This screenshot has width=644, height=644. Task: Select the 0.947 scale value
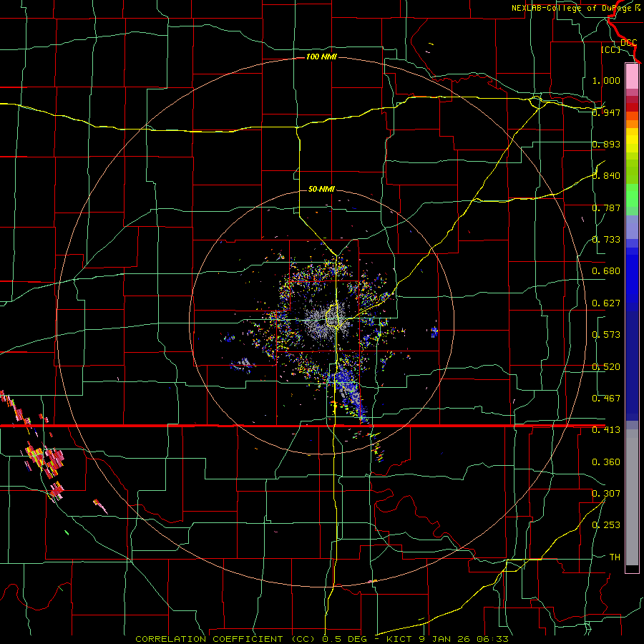tap(606, 112)
